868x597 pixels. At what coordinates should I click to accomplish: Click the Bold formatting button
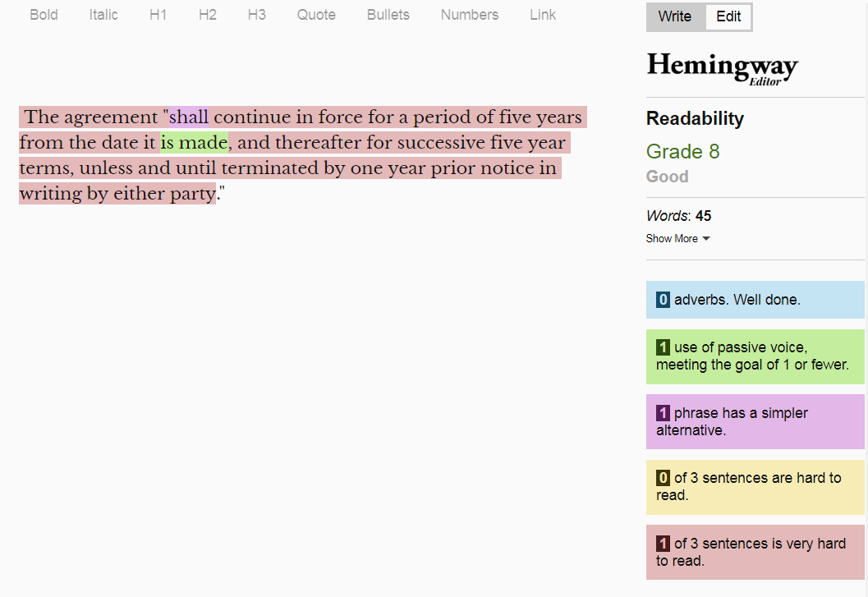click(x=44, y=15)
